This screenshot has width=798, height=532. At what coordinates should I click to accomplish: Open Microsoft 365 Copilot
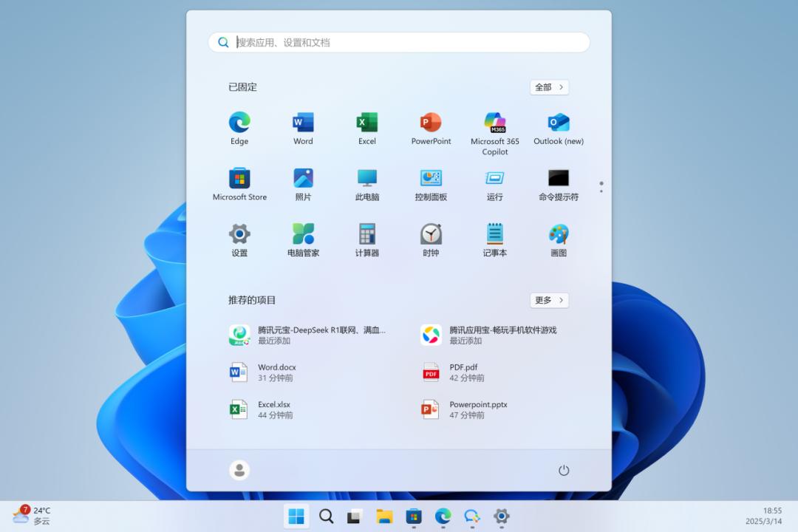tap(494, 123)
